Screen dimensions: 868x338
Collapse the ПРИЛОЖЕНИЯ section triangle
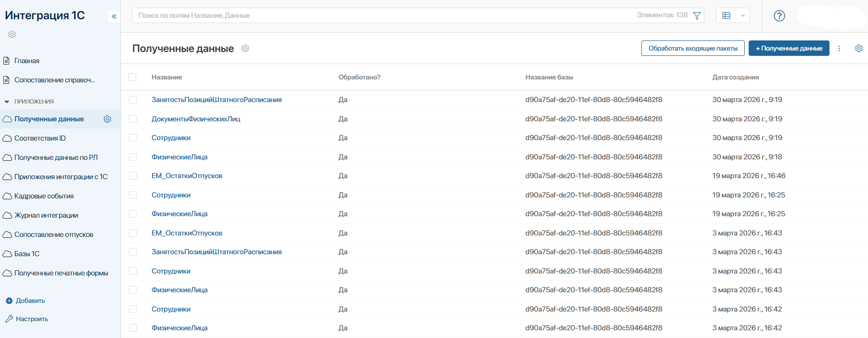pyautogui.click(x=7, y=102)
